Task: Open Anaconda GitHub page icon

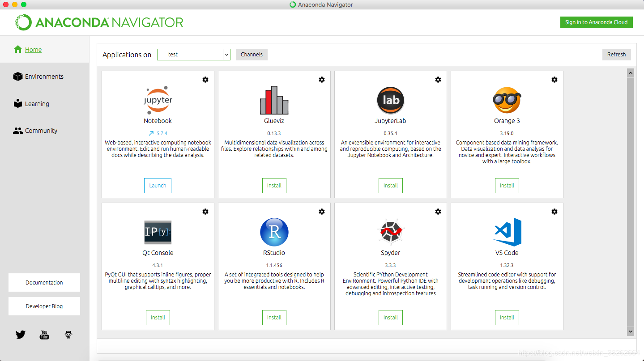Action: pyautogui.click(x=68, y=335)
